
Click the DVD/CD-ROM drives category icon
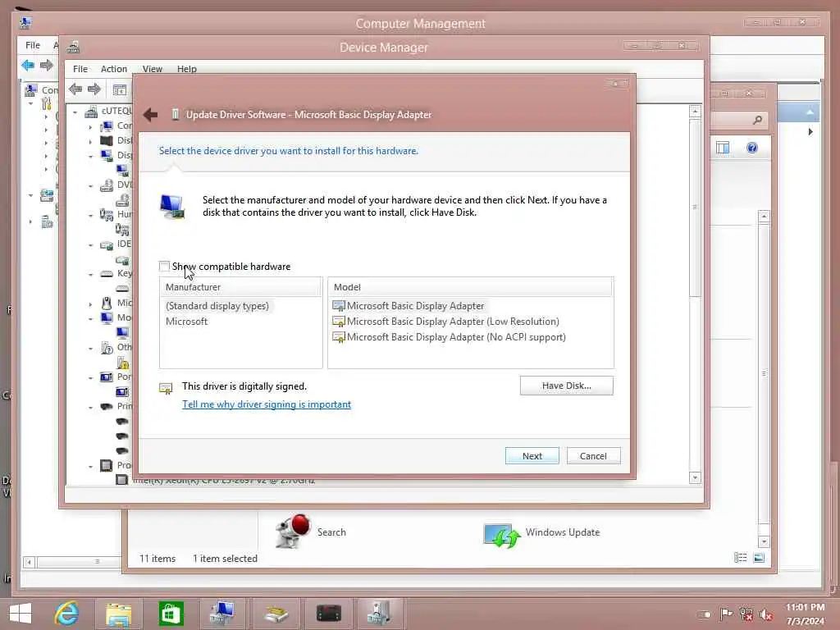[107, 185]
